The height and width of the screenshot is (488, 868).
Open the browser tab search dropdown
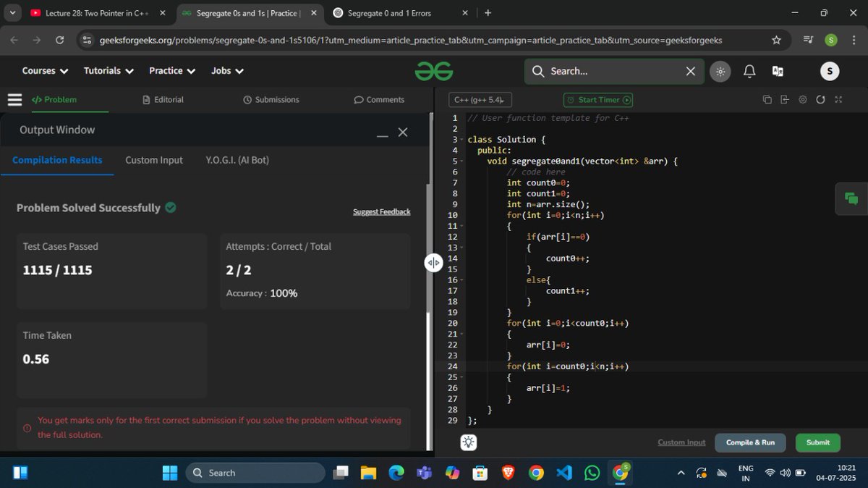[12, 13]
